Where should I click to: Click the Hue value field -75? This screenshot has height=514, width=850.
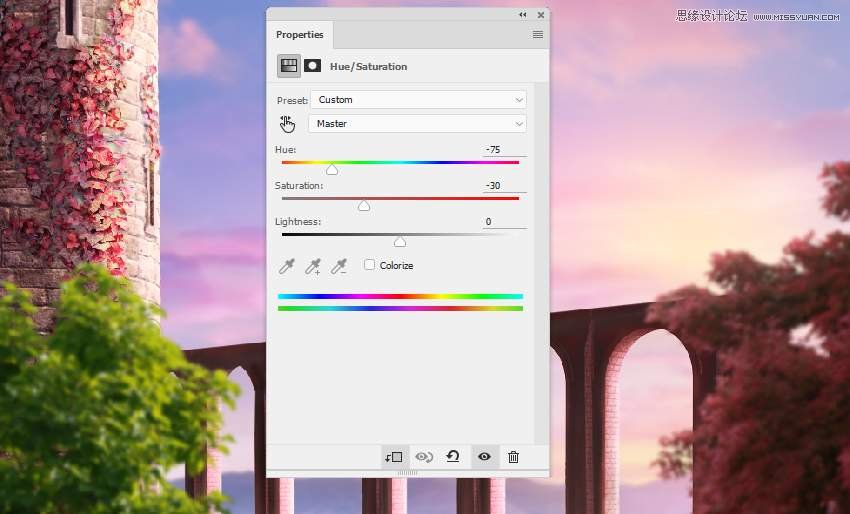tap(504, 150)
